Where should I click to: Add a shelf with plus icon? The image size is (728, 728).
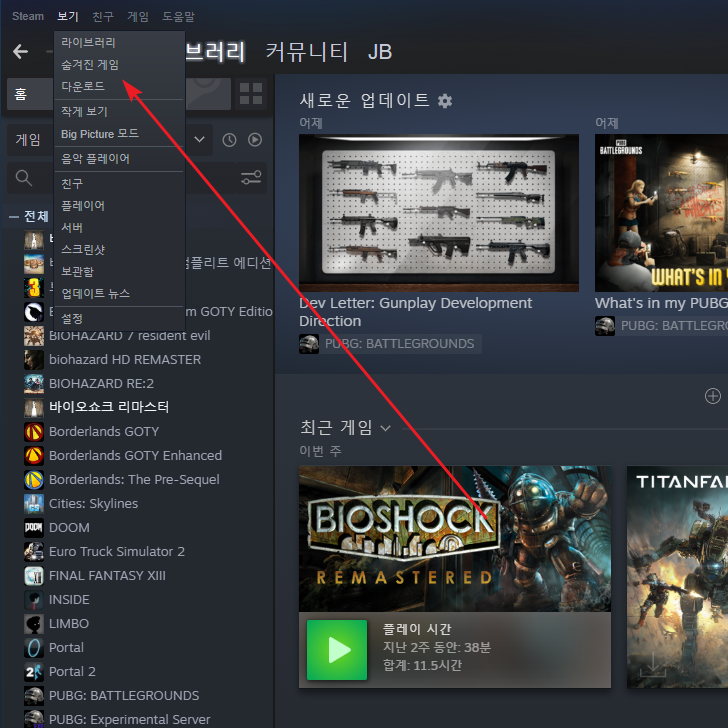(713, 396)
